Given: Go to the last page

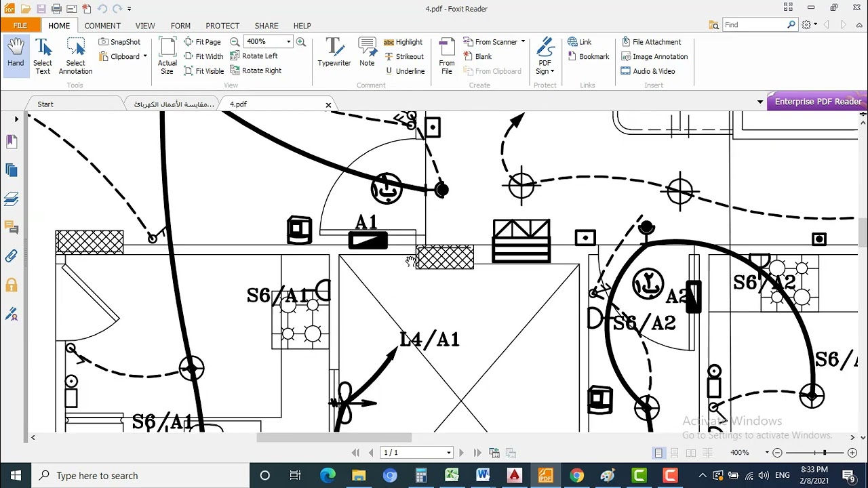Looking at the screenshot, I should 477,453.
